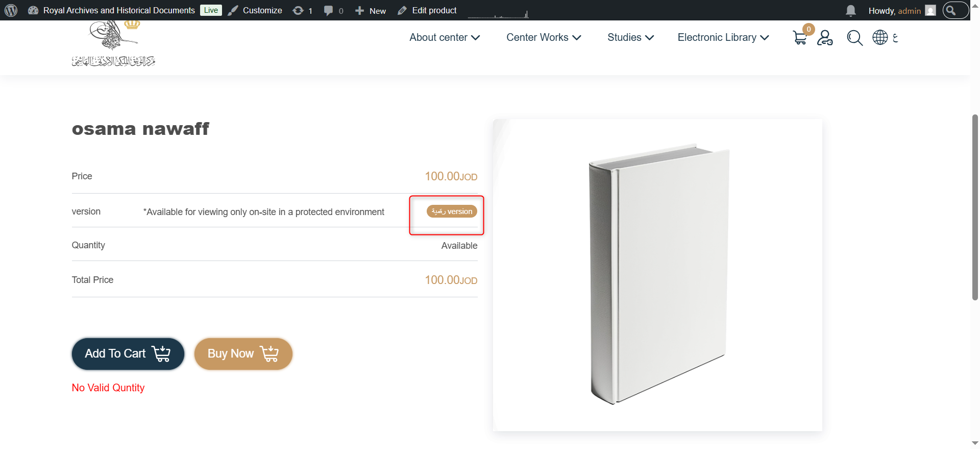Open the Electronic Library menu
Screen dimensions: 980x449
coord(723,37)
